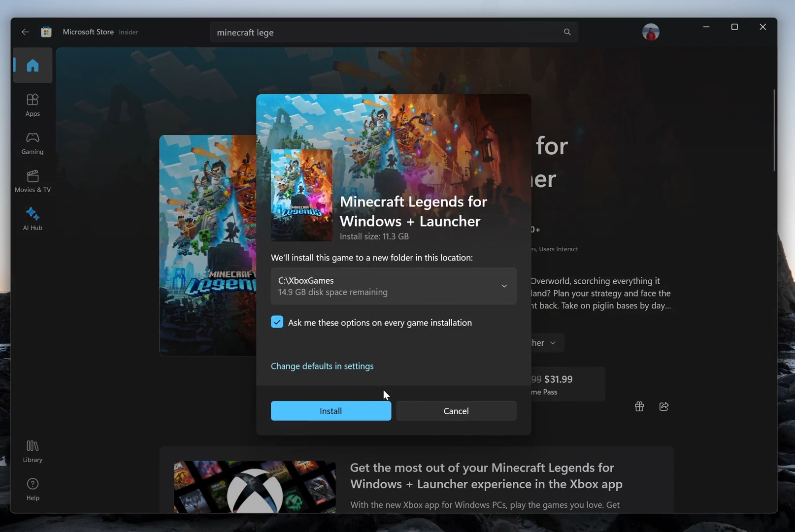The image size is (795, 532).
Task: Open the AI Hub section
Action: pos(33,219)
